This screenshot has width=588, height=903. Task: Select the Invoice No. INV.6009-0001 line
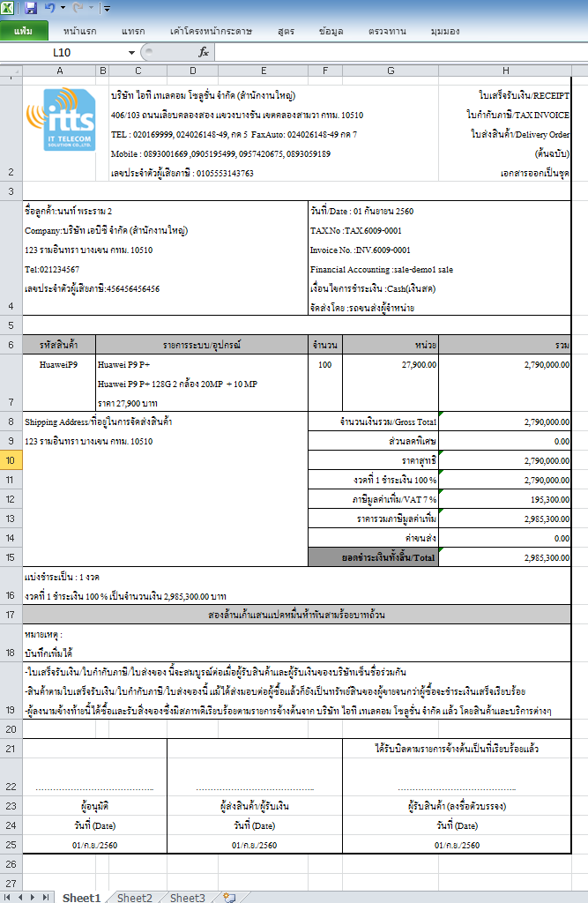click(361, 250)
